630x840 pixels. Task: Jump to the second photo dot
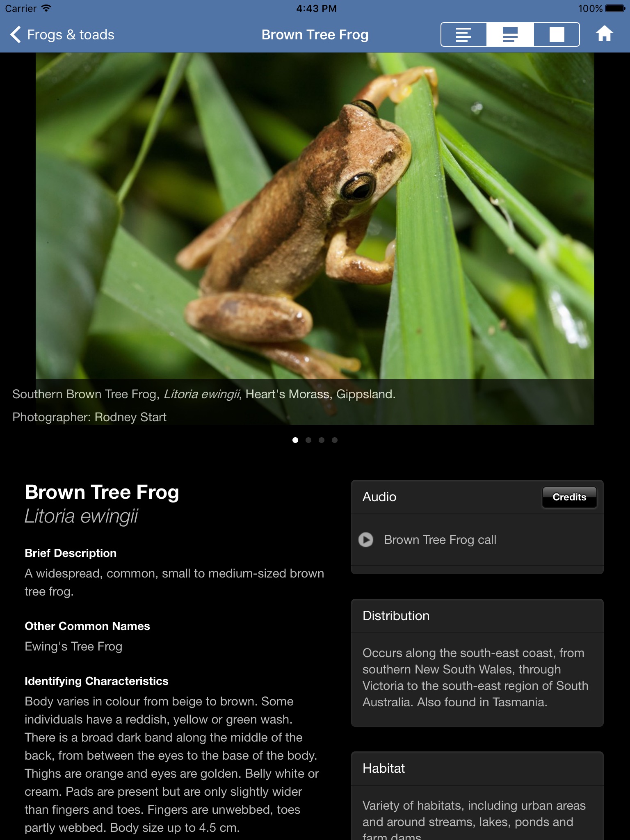coord(308,440)
